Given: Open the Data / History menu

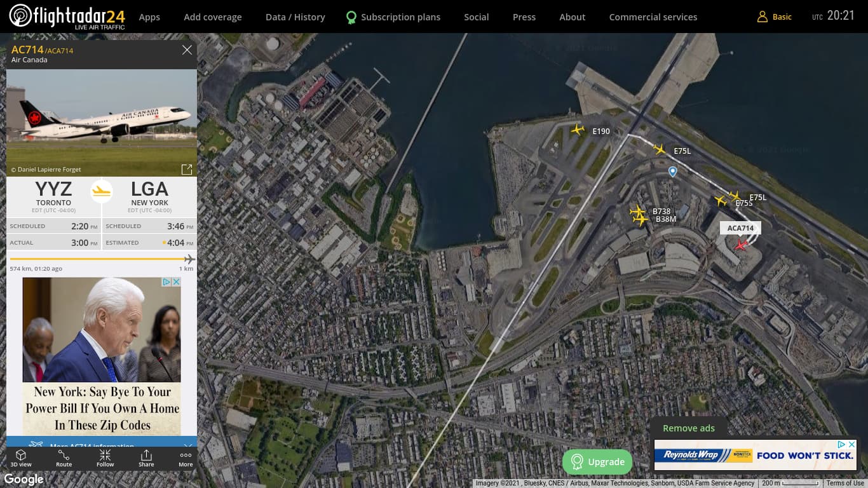Looking at the screenshot, I should point(295,17).
